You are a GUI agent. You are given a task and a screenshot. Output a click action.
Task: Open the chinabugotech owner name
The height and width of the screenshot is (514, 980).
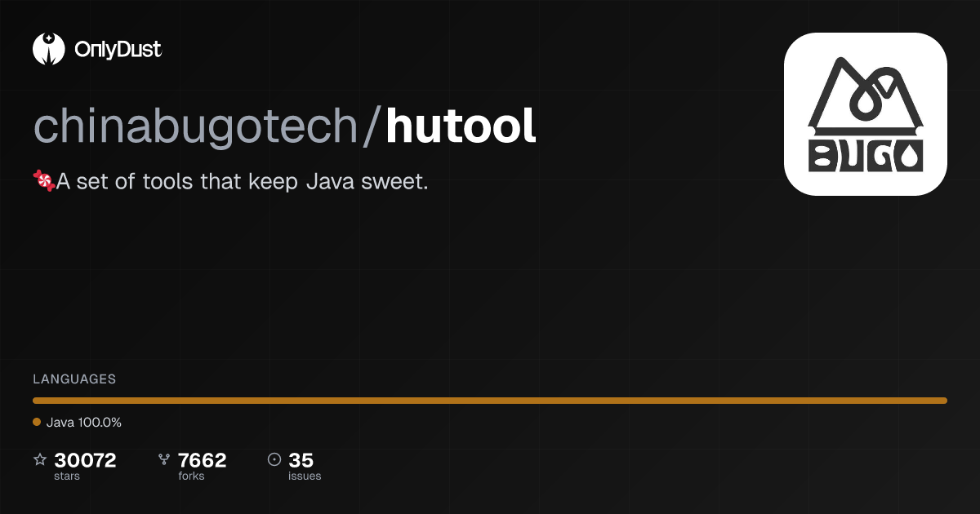(x=196, y=126)
